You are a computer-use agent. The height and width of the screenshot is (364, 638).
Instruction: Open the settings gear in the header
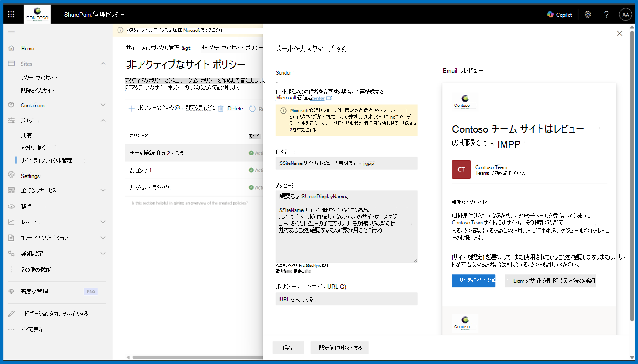(x=588, y=15)
